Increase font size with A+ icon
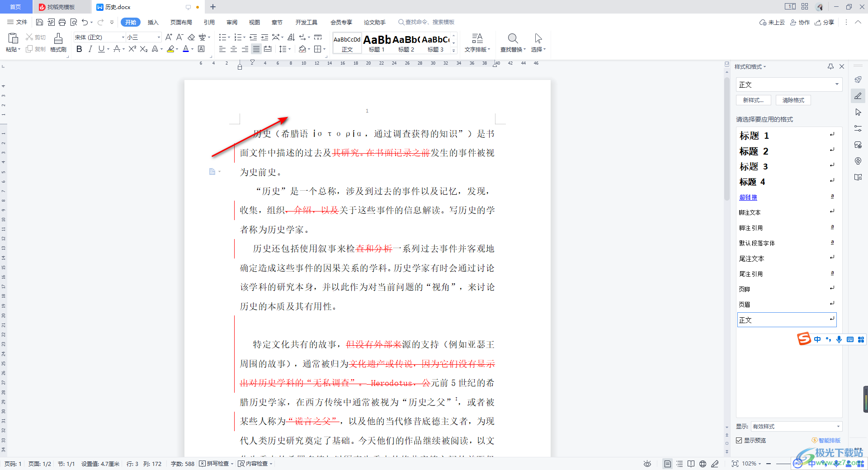The image size is (868, 470). pos(169,37)
